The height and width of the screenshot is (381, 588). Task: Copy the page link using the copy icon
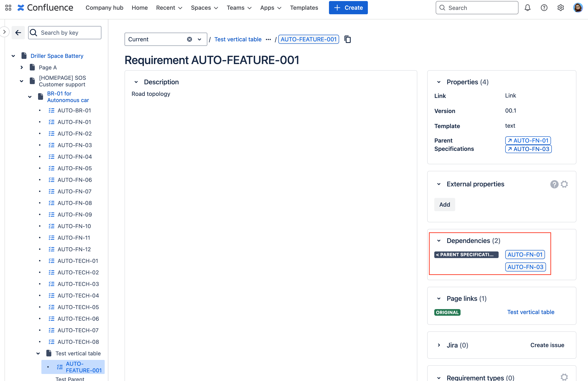pos(348,39)
